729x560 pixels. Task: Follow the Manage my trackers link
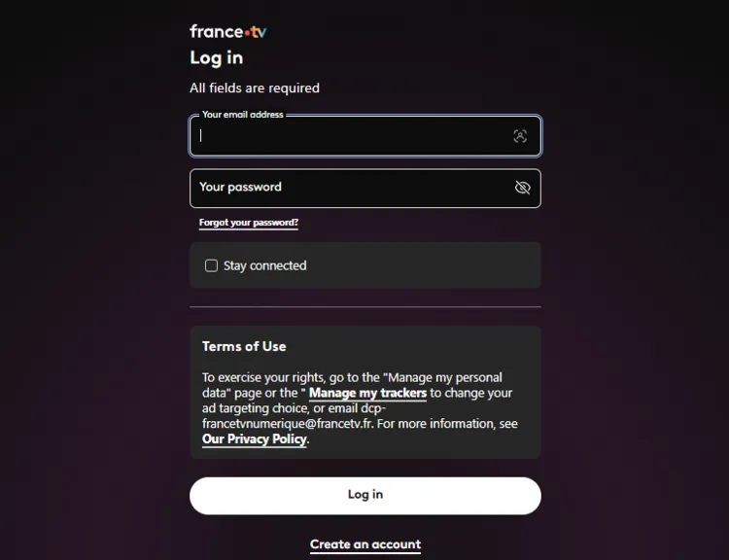click(367, 393)
